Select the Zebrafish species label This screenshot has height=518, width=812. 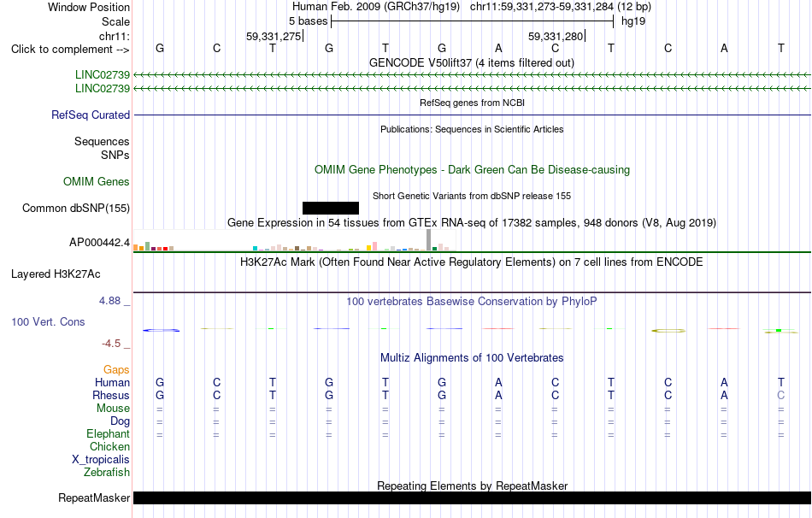point(107,473)
